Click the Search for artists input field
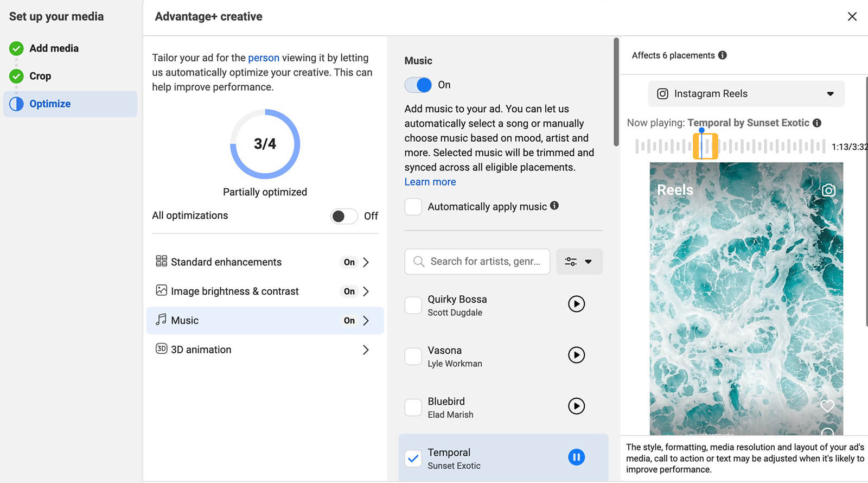This screenshot has width=868, height=483. click(x=477, y=262)
